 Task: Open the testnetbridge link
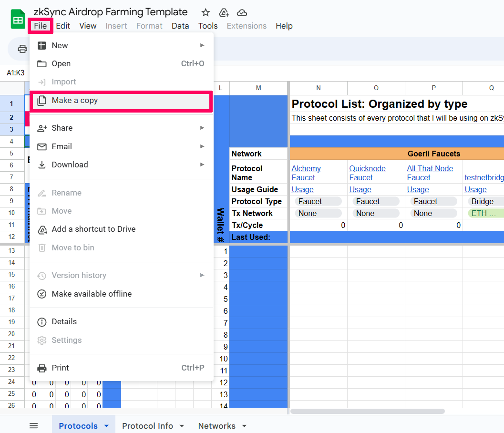tap(484, 177)
